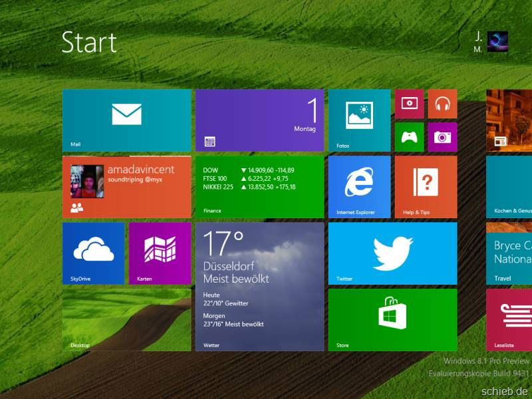
Task: Click the FTSE 100 quote row
Action: [x=245, y=178]
